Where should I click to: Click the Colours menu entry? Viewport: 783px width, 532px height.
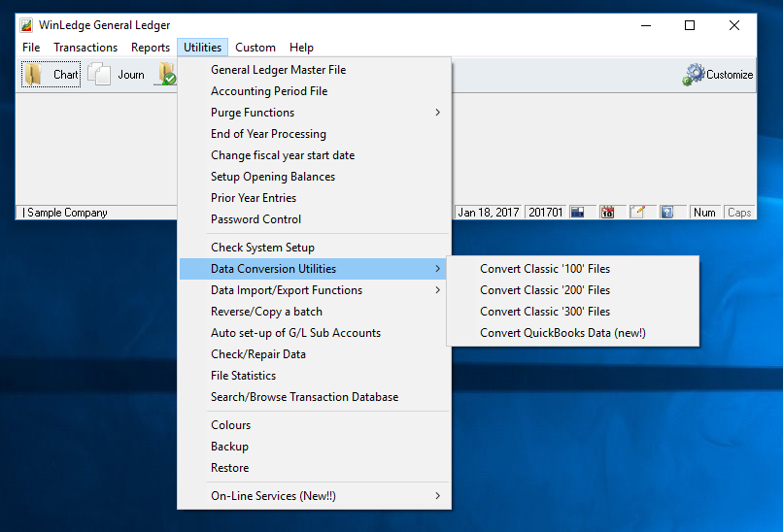[x=231, y=425]
